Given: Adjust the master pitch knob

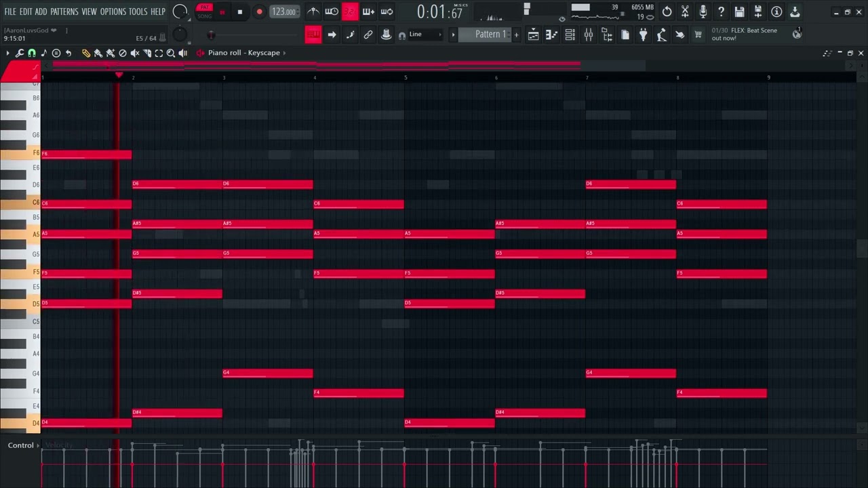Looking at the screenshot, I should 180,35.
